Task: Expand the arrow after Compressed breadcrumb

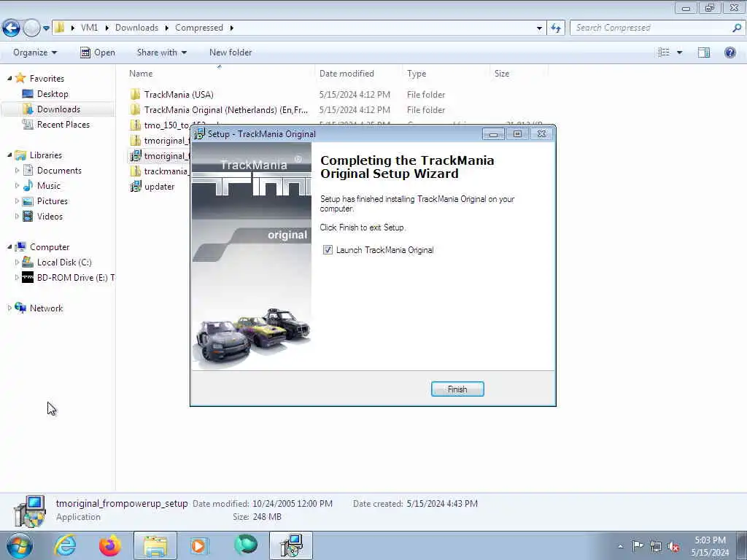Action: point(232,28)
